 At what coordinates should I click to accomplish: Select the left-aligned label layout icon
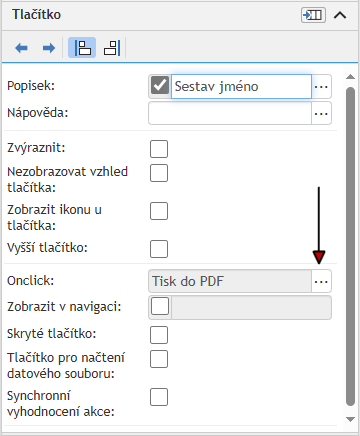click(x=82, y=48)
